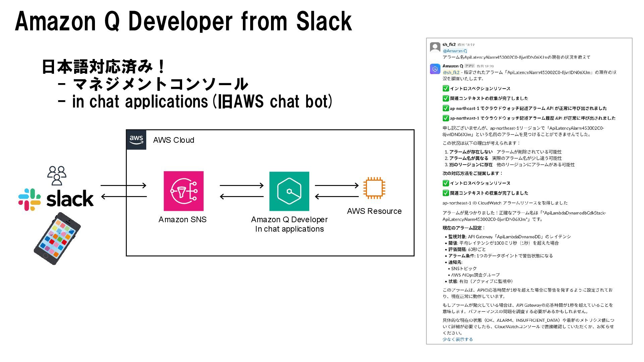This screenshot has height=362, width=644.
Task: Click sh_fk2 user avatar in Slack message
Action: click(x=435, y=47)
